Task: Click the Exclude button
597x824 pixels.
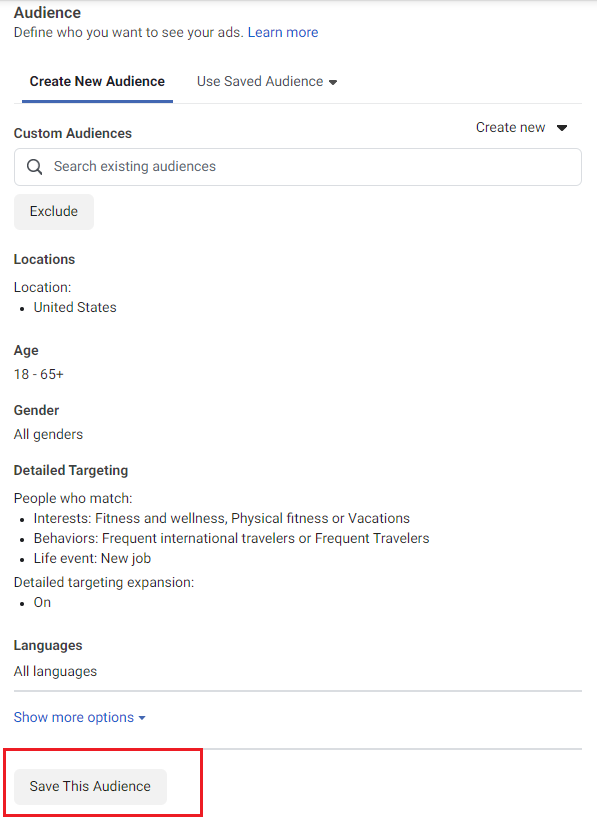Action: (x=54, y=212)
